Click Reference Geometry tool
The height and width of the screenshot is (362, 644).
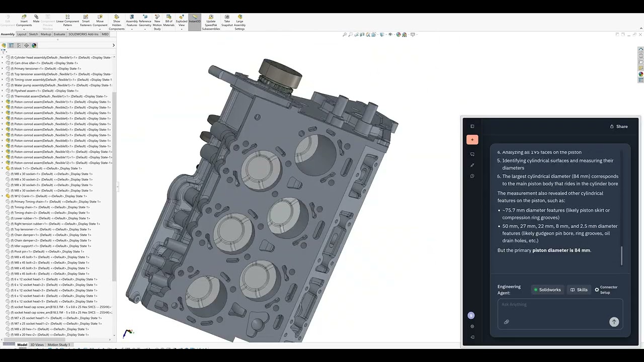145,21
